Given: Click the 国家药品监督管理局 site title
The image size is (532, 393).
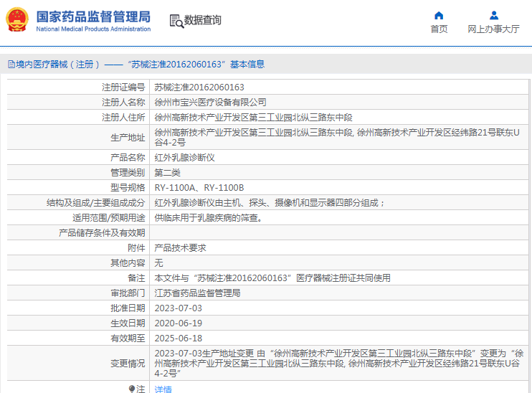Looking at the screenshot, I should [x=93, y=16].
